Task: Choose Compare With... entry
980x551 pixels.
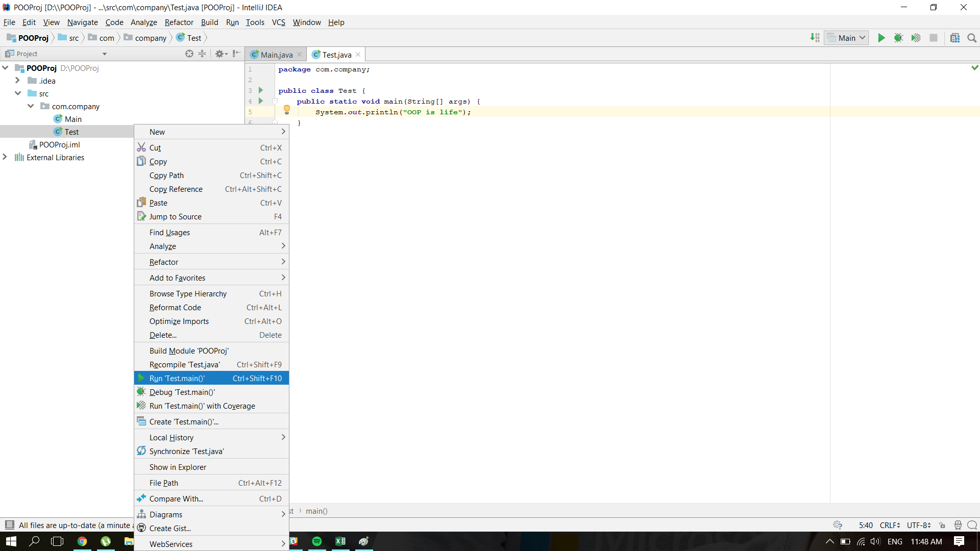Action: click(x=211, y=498)
